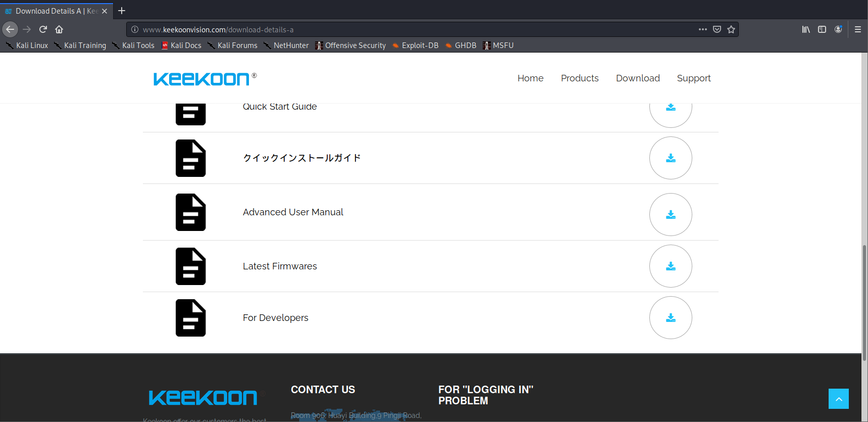
Task: Download the Advanced User Manual
Action: pyautogui.click(x=671, y=215)
